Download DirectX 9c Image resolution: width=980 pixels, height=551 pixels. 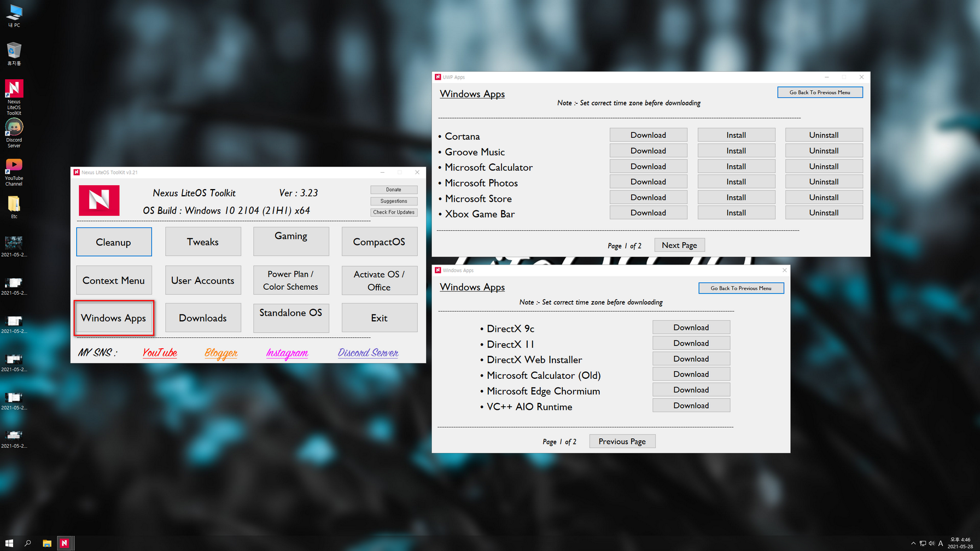tap(691, 327)
